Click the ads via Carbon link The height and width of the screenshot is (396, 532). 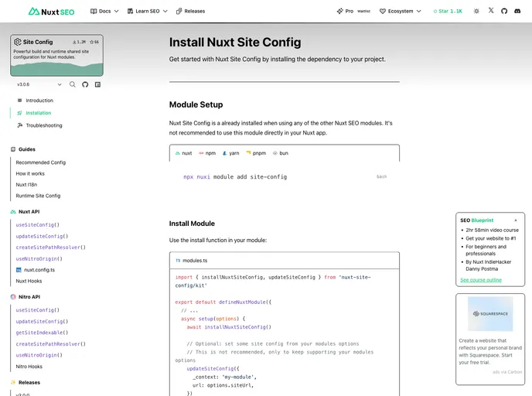(x=507, y=372)
